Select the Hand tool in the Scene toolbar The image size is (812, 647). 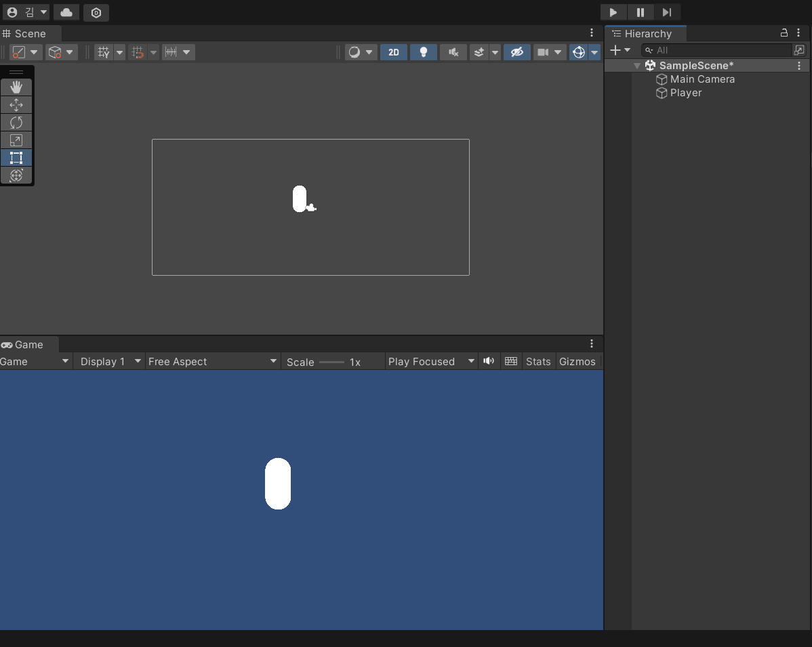[x=16, y=87]
